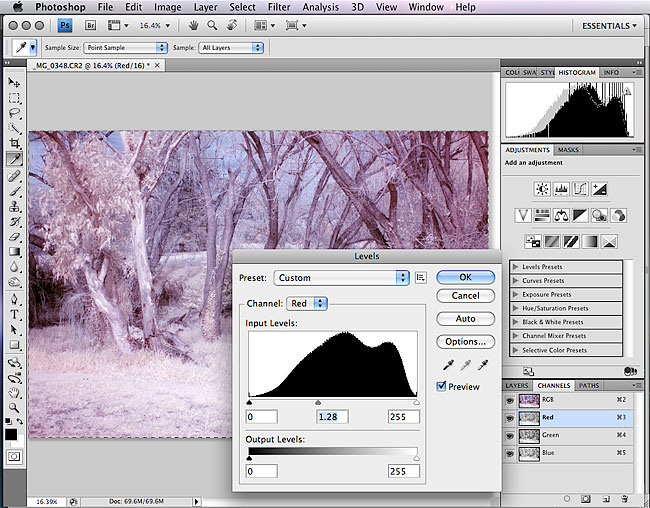The image size is (650, 508).
Task: Click the Options... button
Action: click(x=466, y=342)
